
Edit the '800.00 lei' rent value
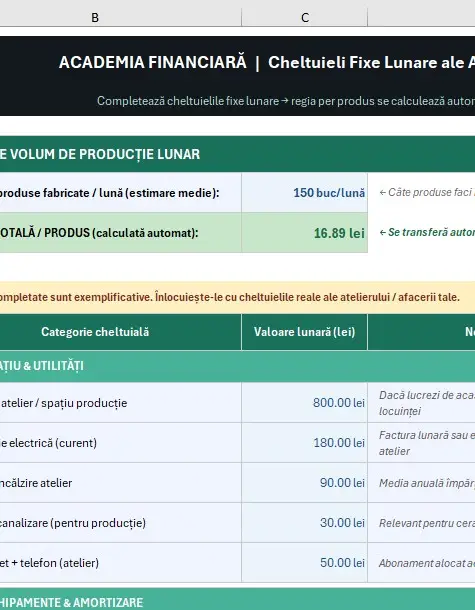coord(305,403)
